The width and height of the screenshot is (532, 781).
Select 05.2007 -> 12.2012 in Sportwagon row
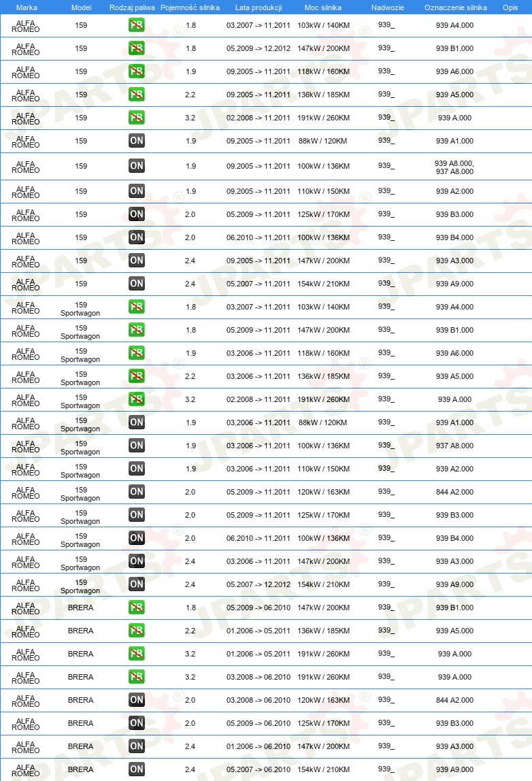tap(259, 584)
